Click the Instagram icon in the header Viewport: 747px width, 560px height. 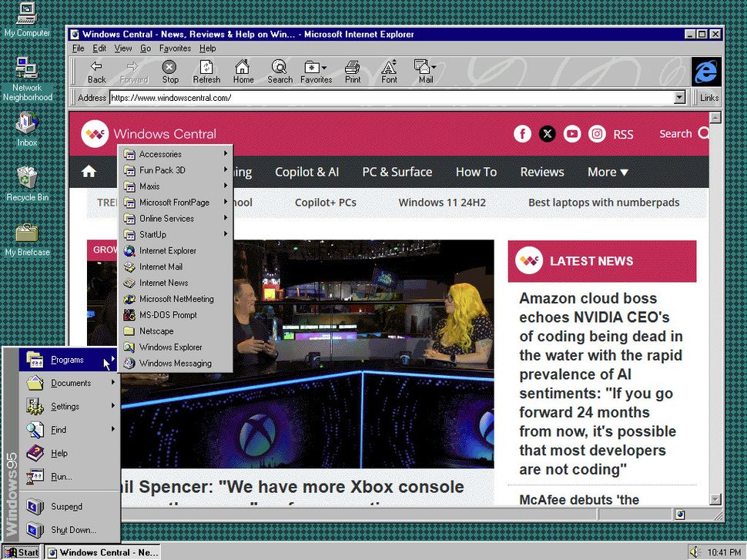(x=597, y=133)
